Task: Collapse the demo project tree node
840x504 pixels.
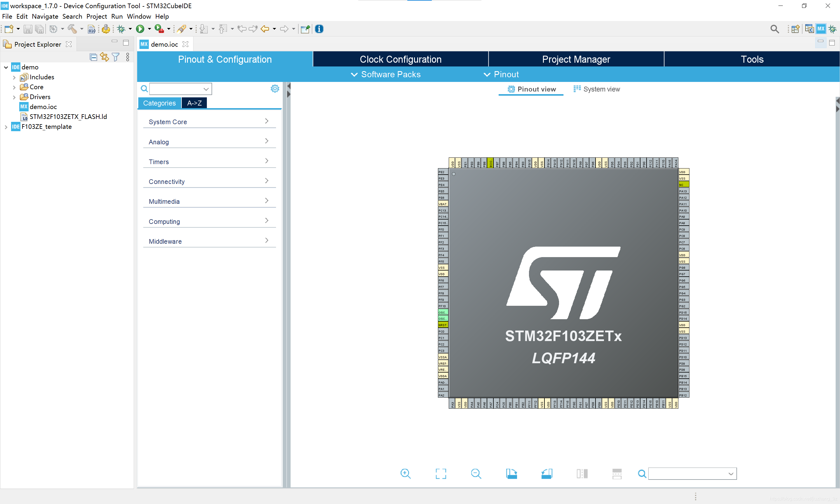Action: click(6, 67)
